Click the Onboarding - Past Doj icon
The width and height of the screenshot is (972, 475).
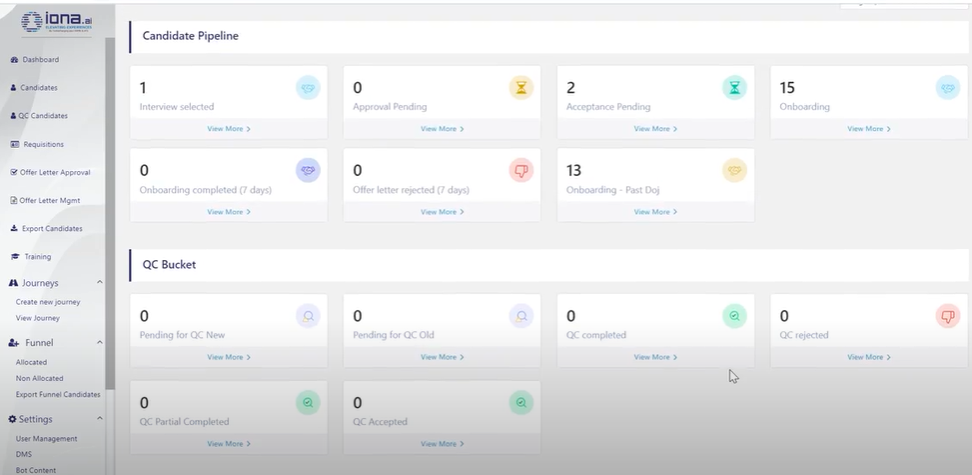click(735, 171)
